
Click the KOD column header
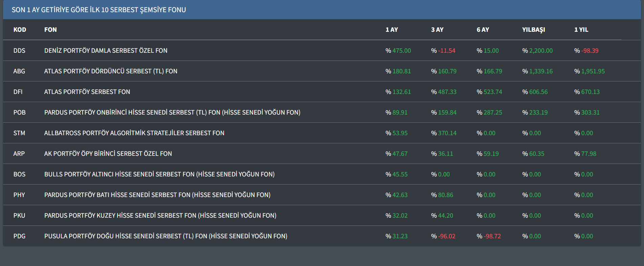pyautogui.click(x=20, y=30)
